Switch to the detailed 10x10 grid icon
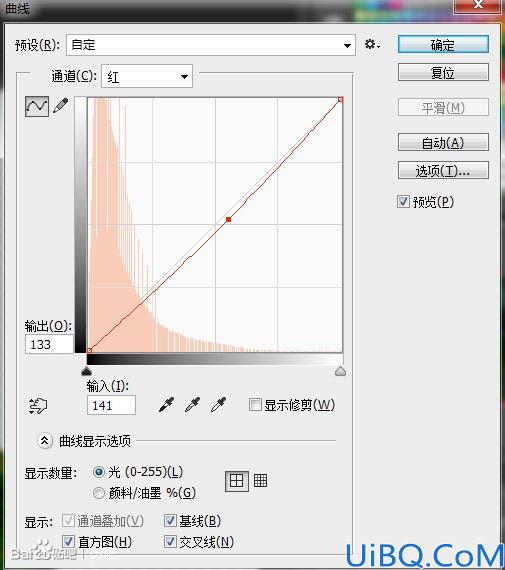This screenshot has width=505, height=570. pyautogui.click(x=260, y=481)
